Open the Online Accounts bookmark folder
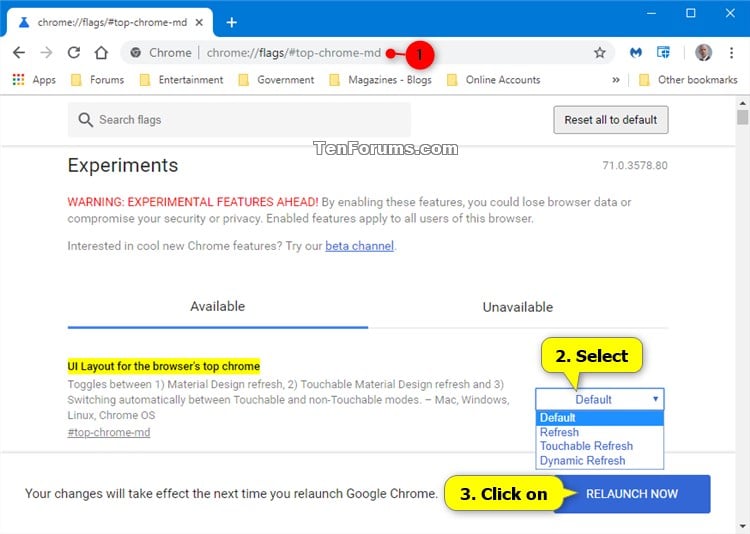Screen dimensions: 750x534 click(x=494, y=79)
